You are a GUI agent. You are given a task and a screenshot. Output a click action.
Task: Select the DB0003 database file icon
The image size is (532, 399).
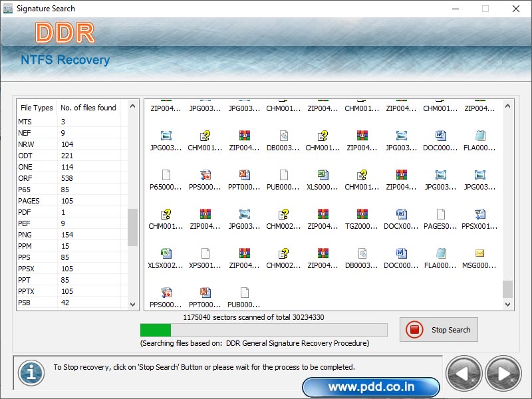(x=283, y=138)
